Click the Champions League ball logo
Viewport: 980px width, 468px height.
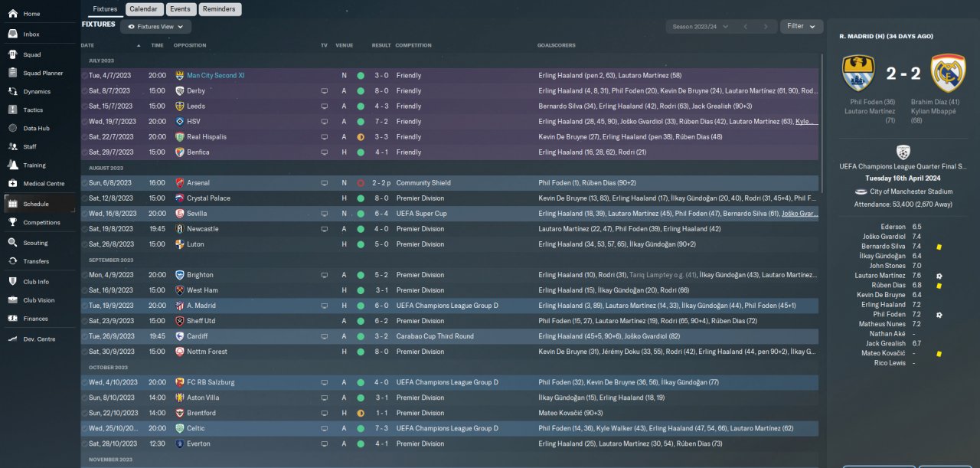(903, 152)
